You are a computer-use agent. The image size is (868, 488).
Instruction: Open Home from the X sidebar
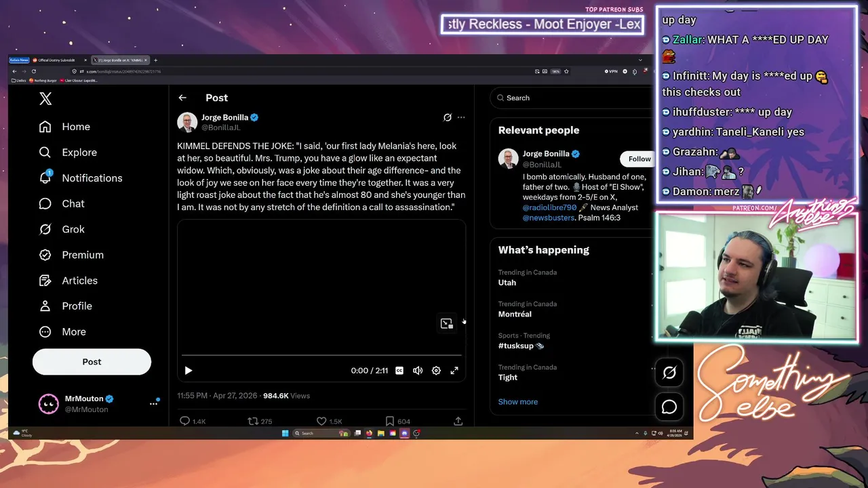(x=64, y=127)
